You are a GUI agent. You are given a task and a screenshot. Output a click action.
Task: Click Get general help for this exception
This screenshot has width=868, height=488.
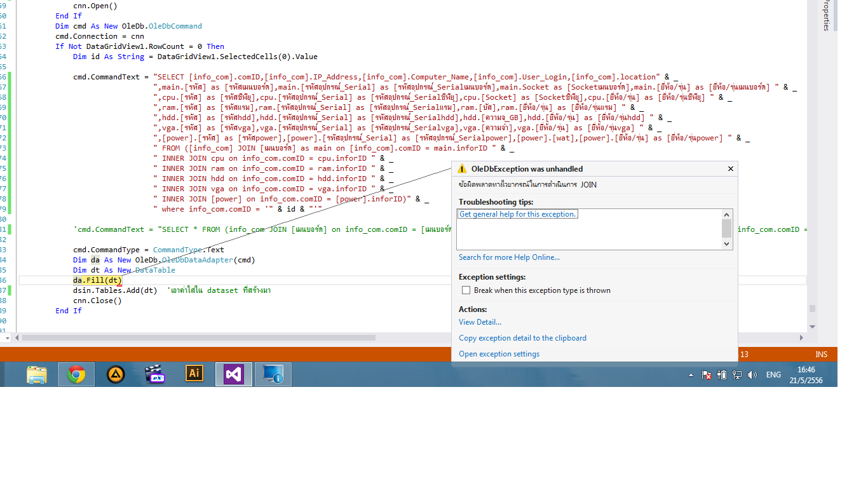517,214
